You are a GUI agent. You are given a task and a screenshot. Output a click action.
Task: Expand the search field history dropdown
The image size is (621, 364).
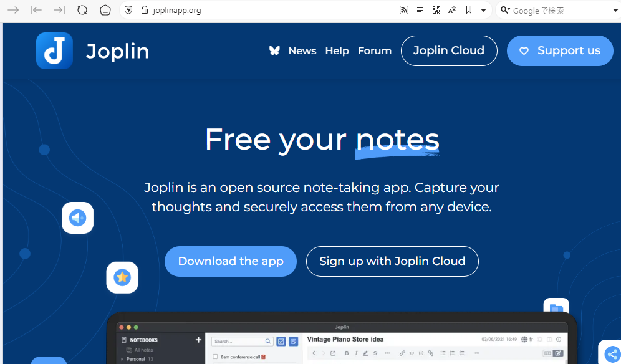click(615, 11)
